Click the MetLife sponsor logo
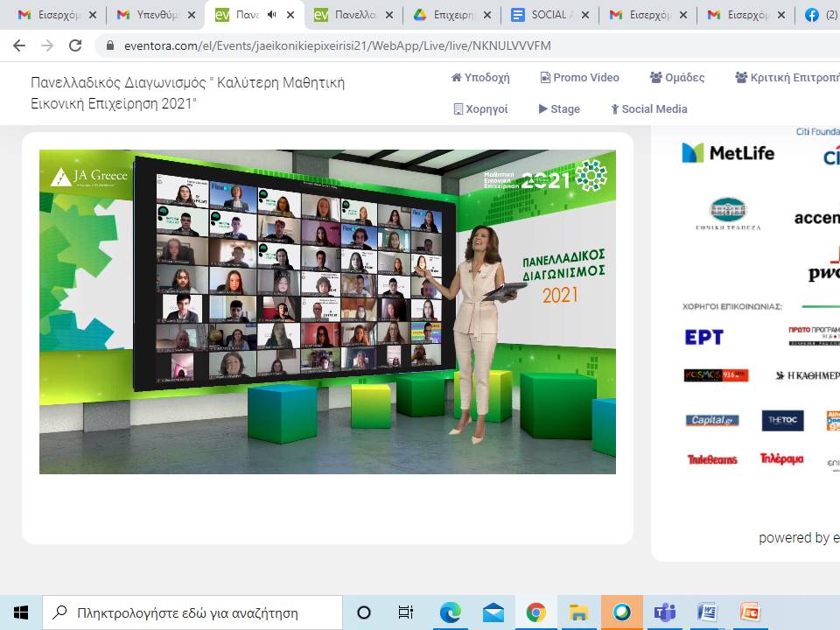This screenshot has height=630, width=840. point(728,153)
